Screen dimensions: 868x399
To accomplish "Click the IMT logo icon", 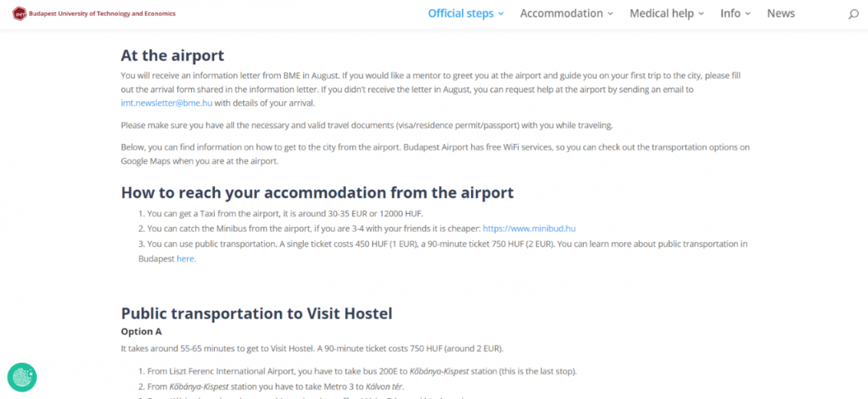I will click(19, 14).
